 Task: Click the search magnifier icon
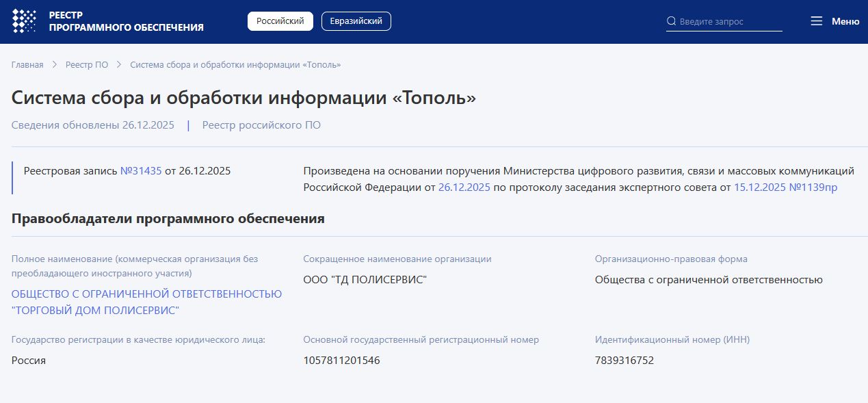pyautogui.click(x=671, y=21)
